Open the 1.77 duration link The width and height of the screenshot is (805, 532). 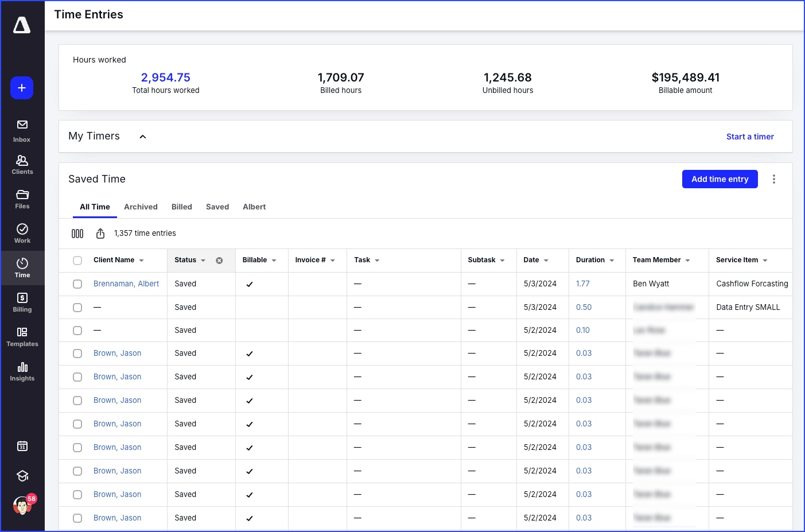point(583,284)
